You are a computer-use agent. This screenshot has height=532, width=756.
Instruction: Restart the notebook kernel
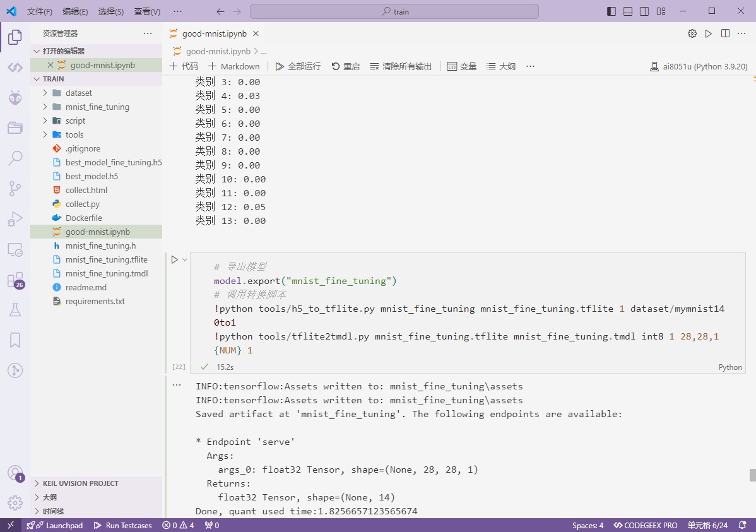point(346,66)
